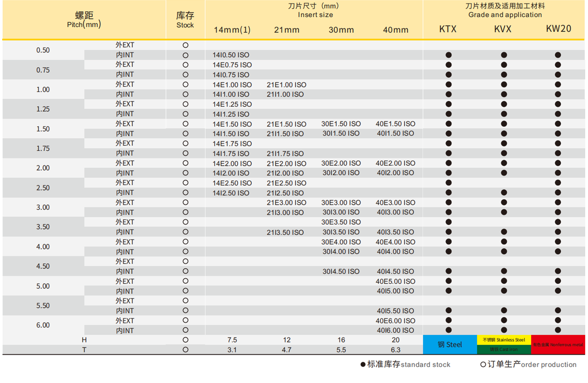The height and width of the screenshot is (383, 588).
Task: Click the KTX dot for 14I0.50 ISO
Action: pos(448,55)
